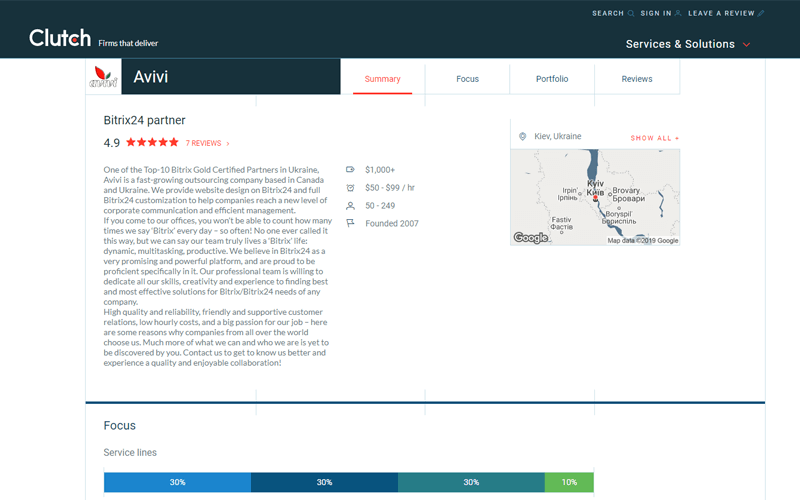This screenshot has height=500, width=800.
Task: Click the 50 - 249 employees text
Action: click(x=380, y=206)
